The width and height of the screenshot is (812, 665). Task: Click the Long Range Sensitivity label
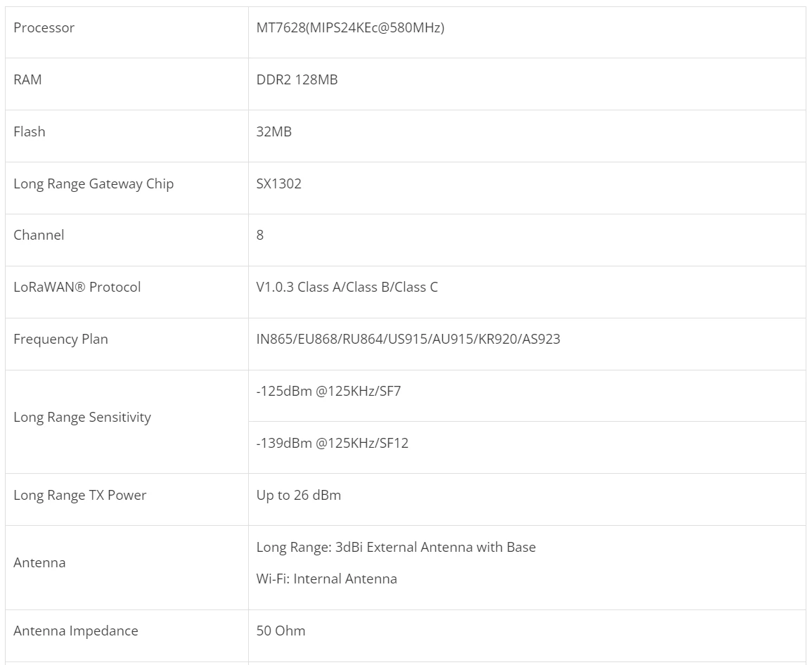[x=82, y=418]
